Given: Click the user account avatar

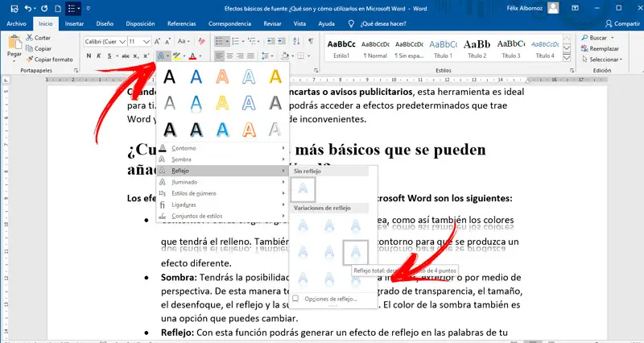Looking at the screenshot, I should point(553,8).
